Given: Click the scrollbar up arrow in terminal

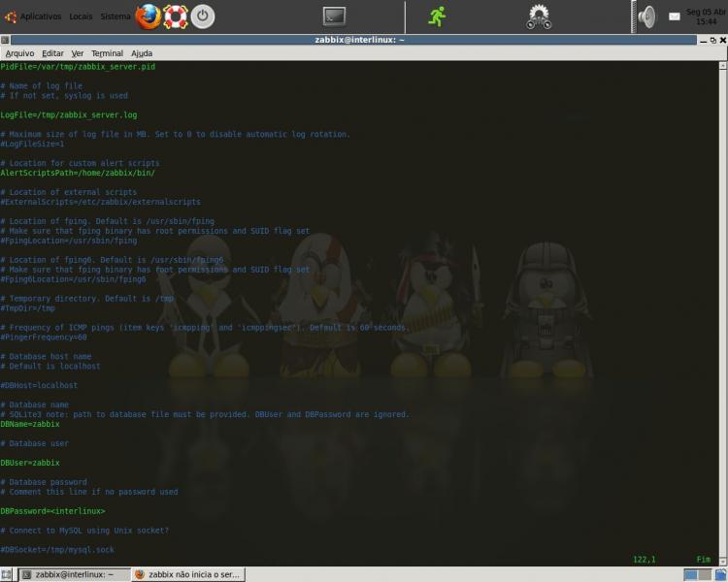Looking at the screenshot, I should [723, 65].
